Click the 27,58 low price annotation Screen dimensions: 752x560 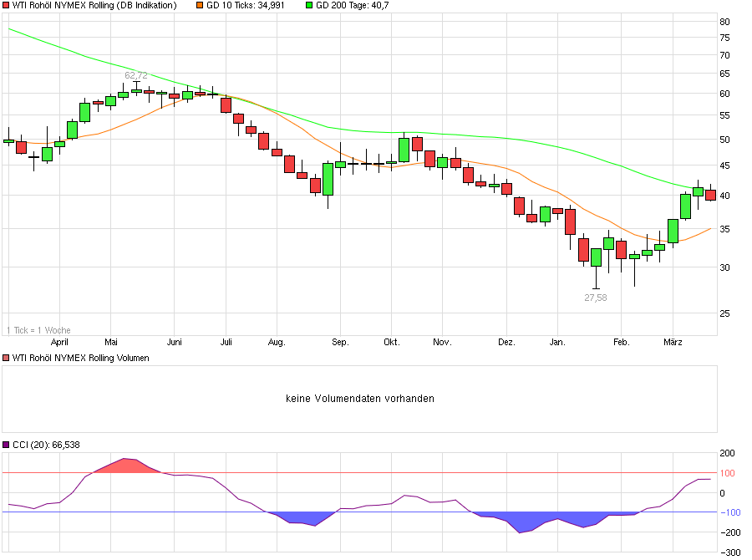point(594,297)
